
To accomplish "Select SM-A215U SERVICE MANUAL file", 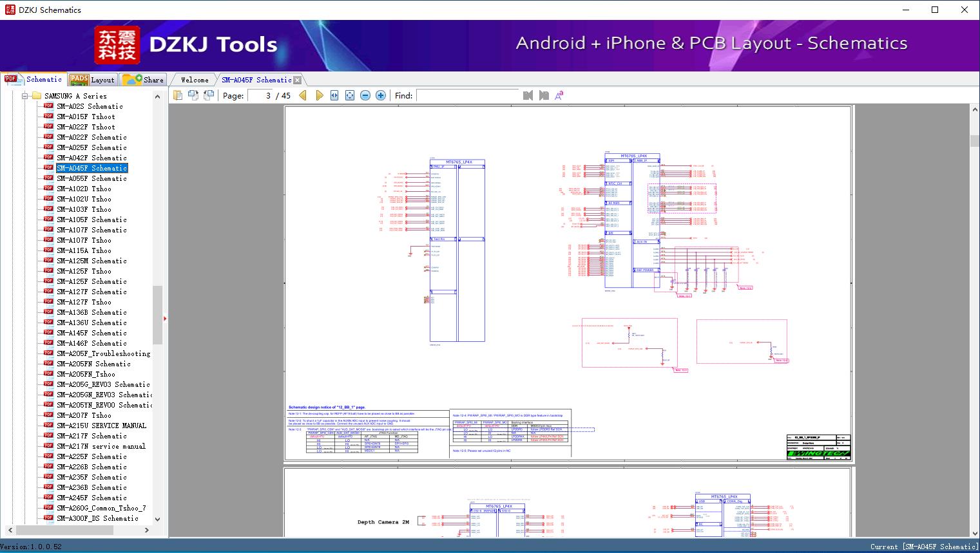I will pos(101,426).
